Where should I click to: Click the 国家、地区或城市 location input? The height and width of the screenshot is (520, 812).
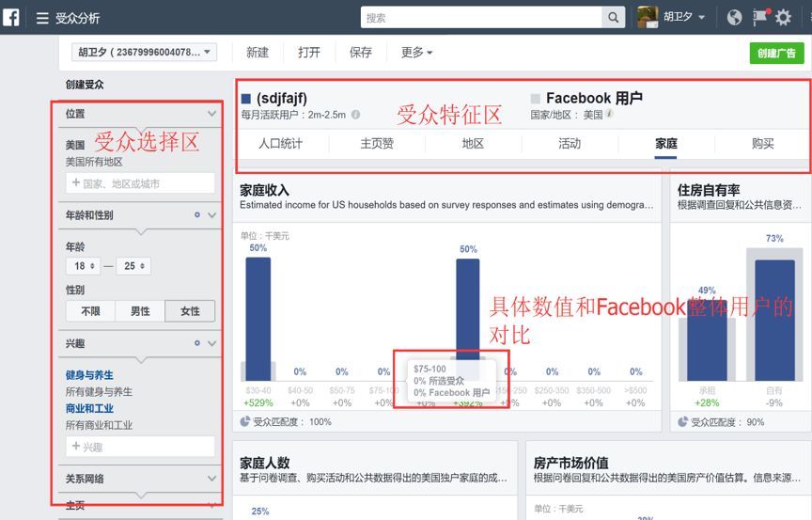[140, 183]
